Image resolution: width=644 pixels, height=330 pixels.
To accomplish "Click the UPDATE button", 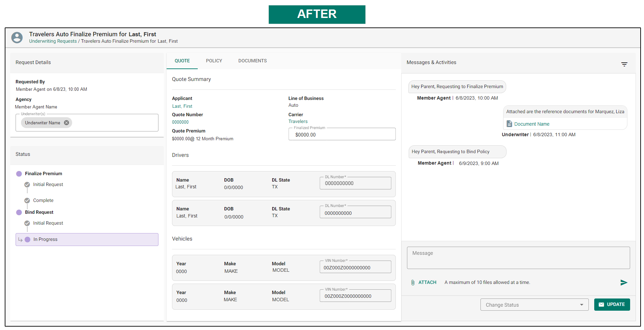I will pyautogui.click(x=612, y=305).
